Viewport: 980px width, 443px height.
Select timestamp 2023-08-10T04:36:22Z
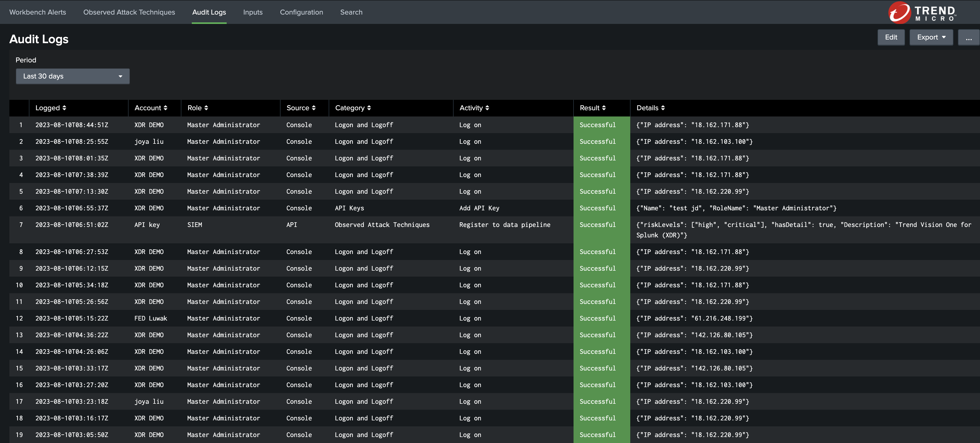point(72,335)
